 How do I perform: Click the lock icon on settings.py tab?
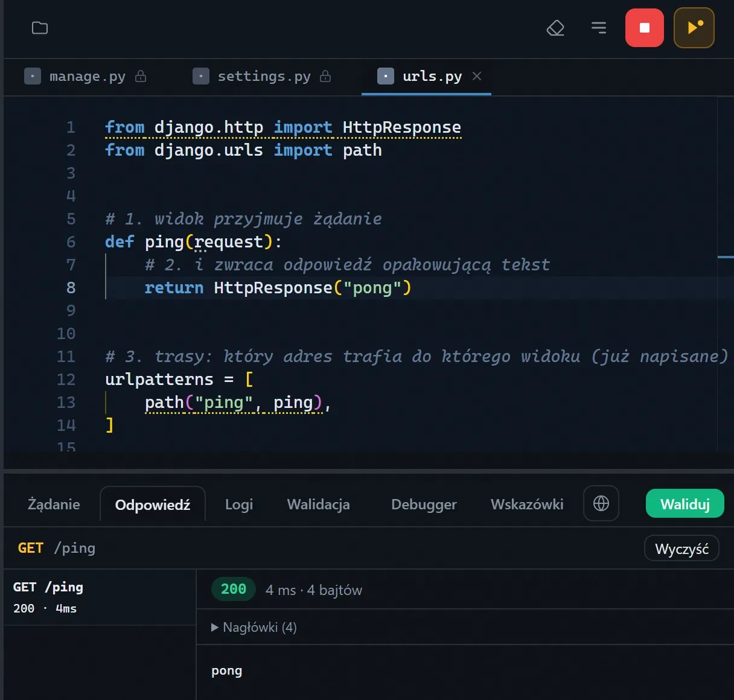coord(325,76)
